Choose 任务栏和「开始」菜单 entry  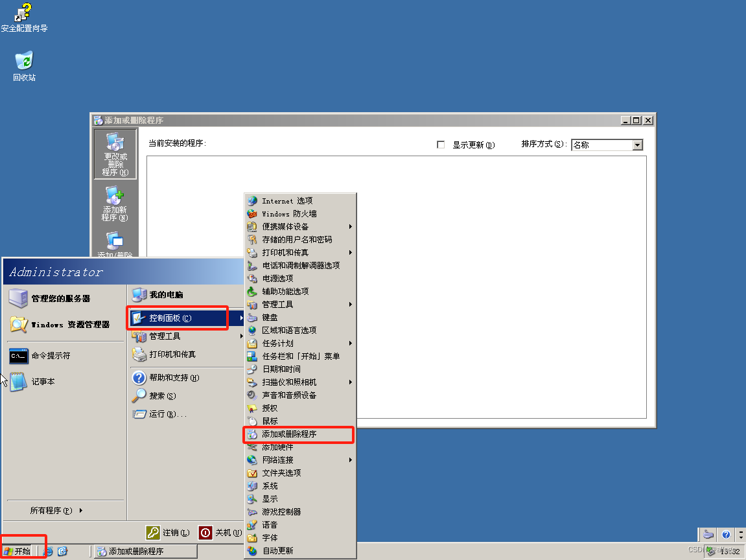tap(300, 356)
